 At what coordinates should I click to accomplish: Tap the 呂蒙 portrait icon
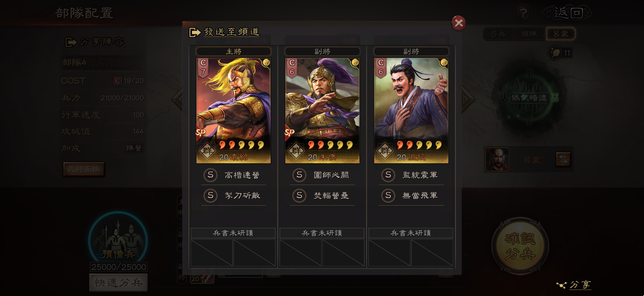[x=497, y=159]
